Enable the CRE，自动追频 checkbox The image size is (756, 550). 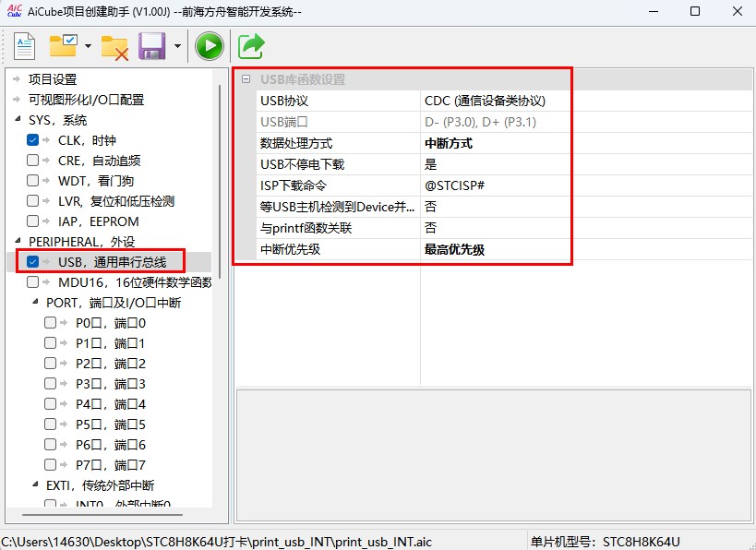click(x=33, y=160)
